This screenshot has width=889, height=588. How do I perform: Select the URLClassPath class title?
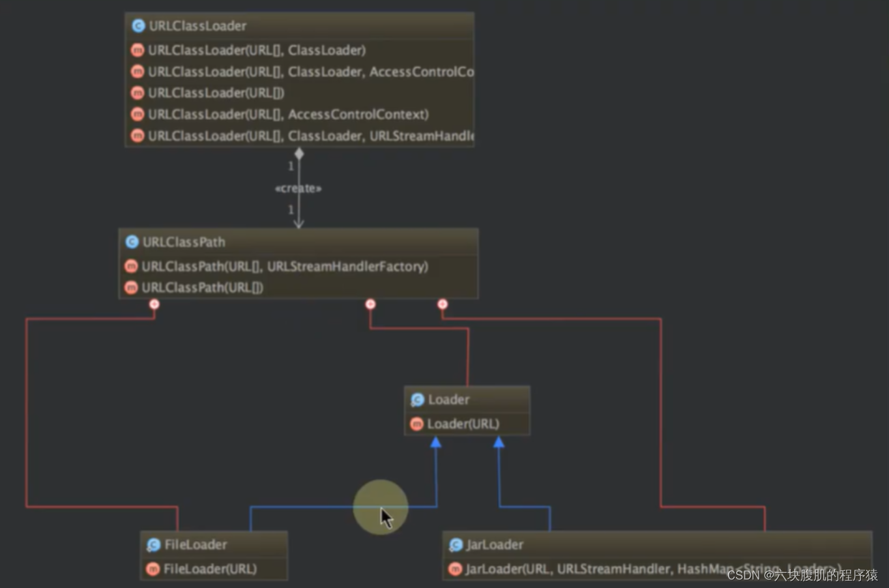184,242
